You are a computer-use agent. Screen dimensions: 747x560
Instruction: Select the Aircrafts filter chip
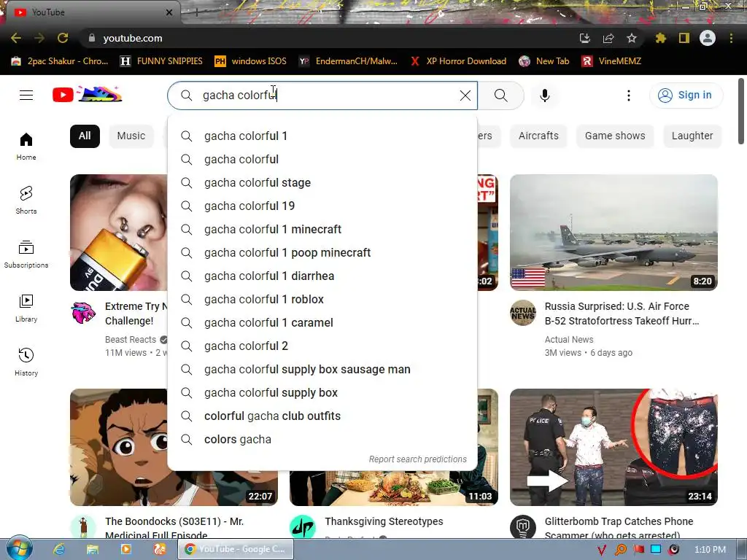click(x=538, y=136)
